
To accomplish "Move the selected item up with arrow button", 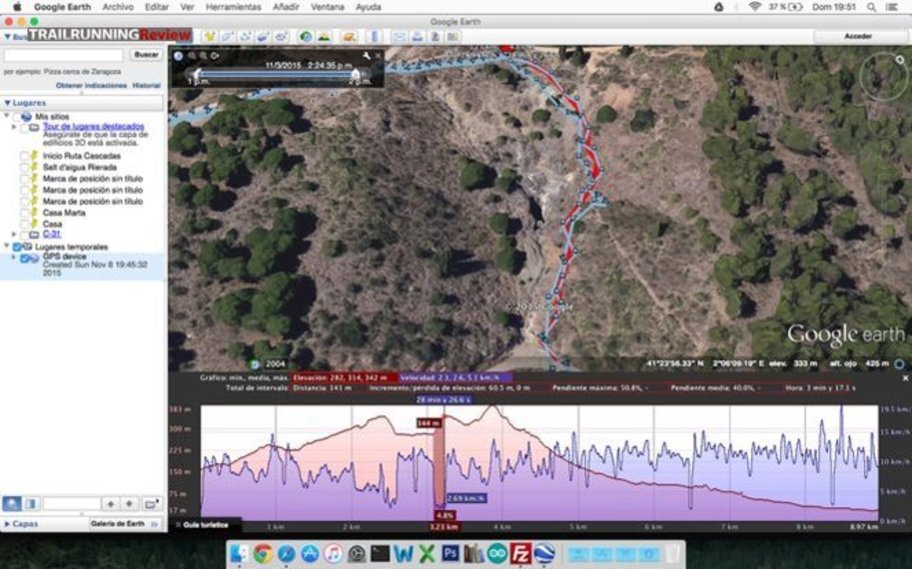I will (x=111, y=503).
